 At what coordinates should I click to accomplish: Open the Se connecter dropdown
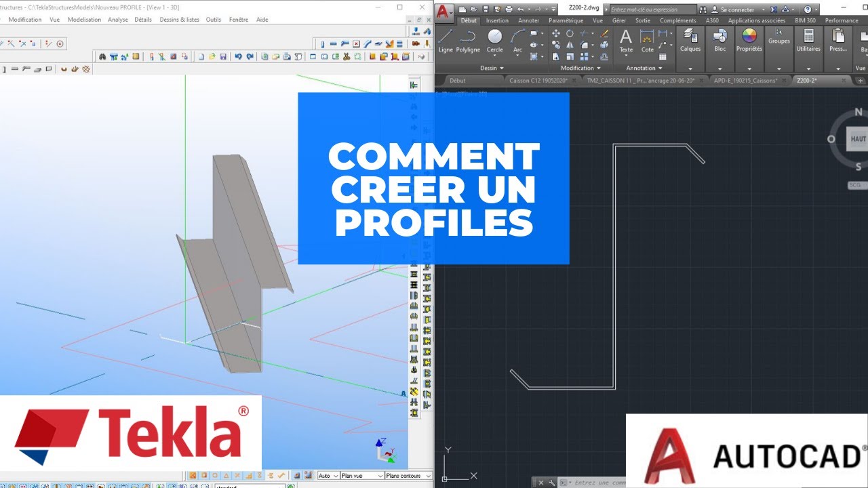(x=763, y=9)
